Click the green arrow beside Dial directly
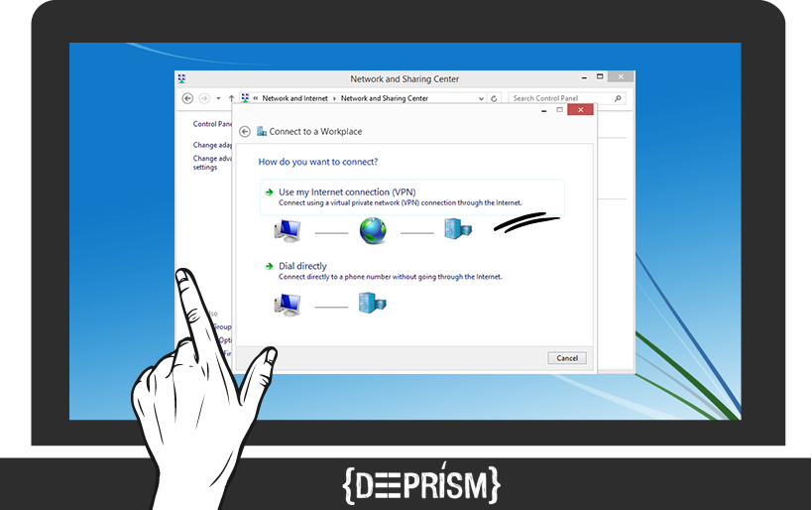 point(269,266)
